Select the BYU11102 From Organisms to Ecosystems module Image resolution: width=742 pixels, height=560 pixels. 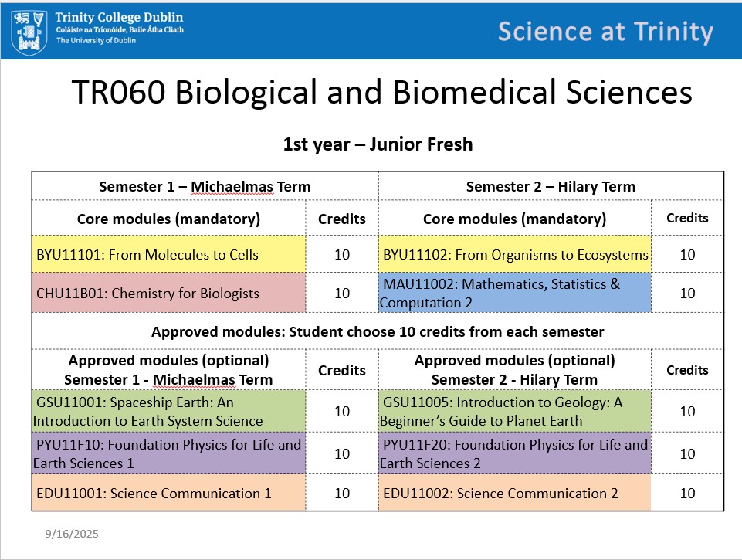tap(515, 254)
